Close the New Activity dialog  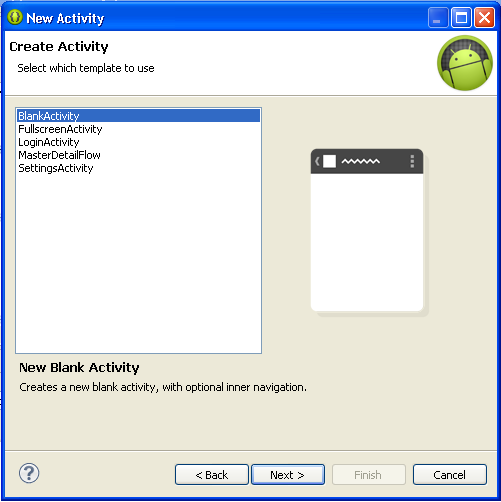pos(484,18)
